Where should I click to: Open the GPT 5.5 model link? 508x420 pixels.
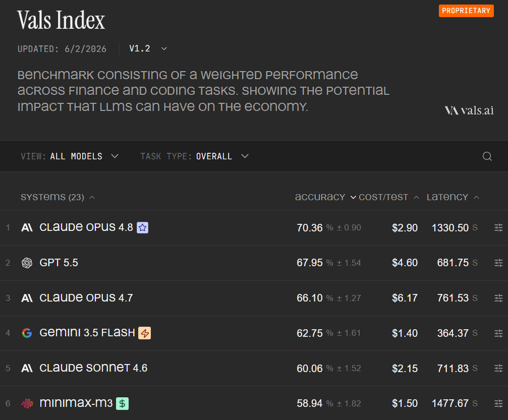point(59,263)
